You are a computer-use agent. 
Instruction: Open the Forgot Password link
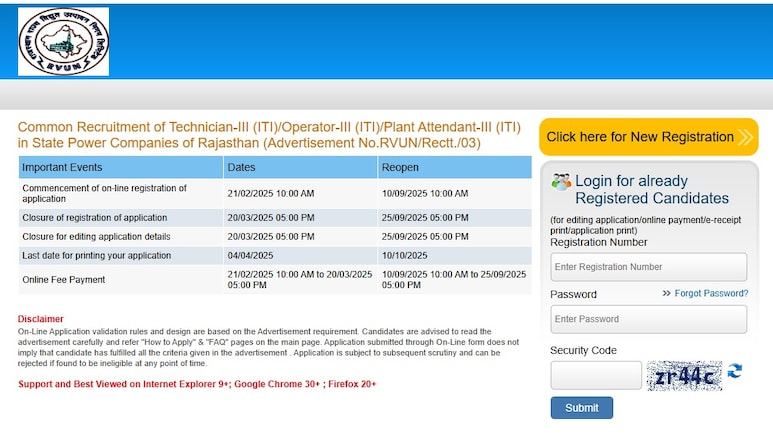pyautogui.click(x=711, y=293)
